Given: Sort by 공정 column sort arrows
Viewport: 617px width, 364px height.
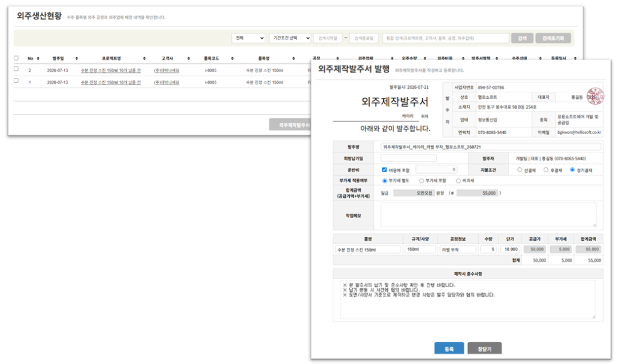Looking at the screenshot, I should click(x=337, y=58).
